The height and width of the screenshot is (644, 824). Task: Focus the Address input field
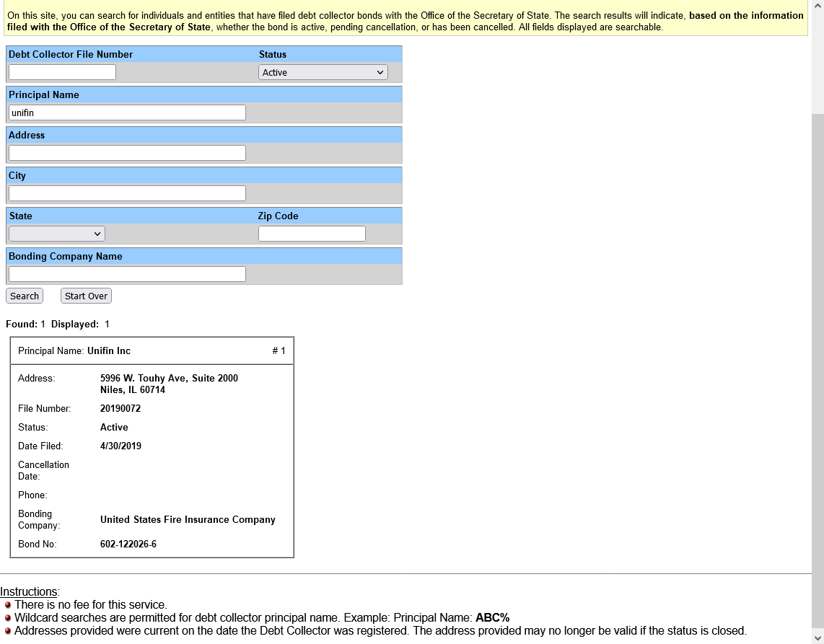[127, 153]
